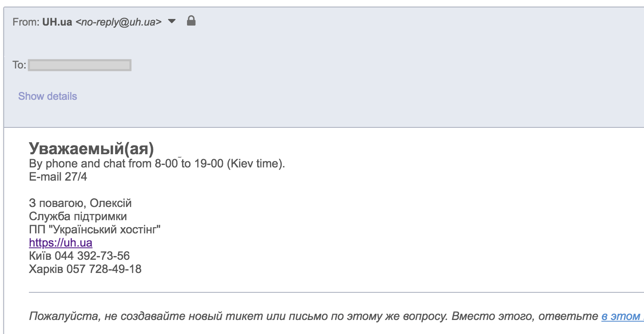Click the padlock encryption icon
Viewport: 644px width, 334px height.
[191, 21]
